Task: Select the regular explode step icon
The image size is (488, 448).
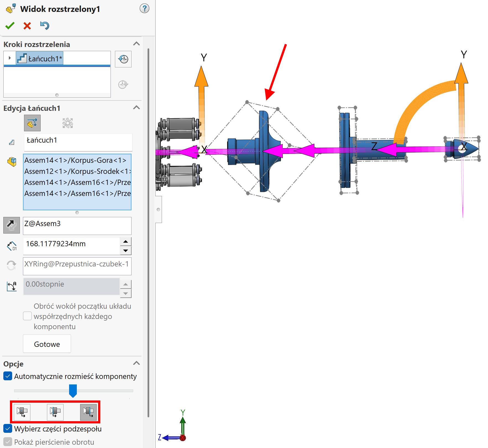Action: (32, 123)
